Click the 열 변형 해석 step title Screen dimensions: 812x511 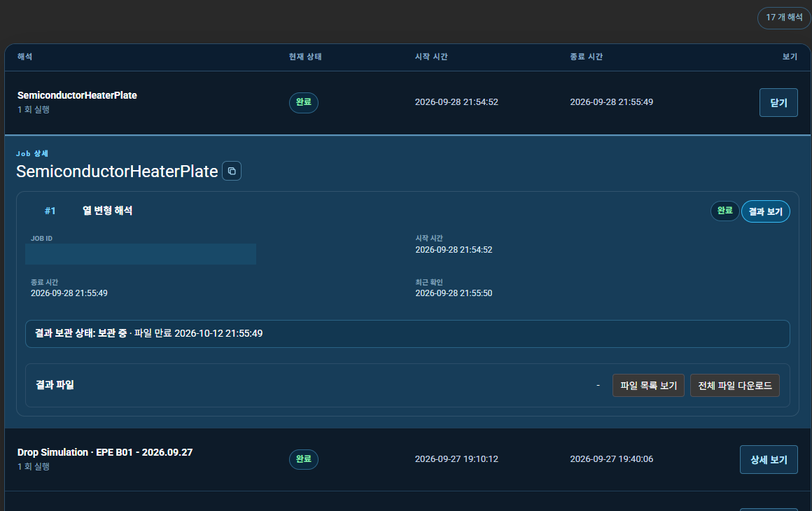point(107,211)
